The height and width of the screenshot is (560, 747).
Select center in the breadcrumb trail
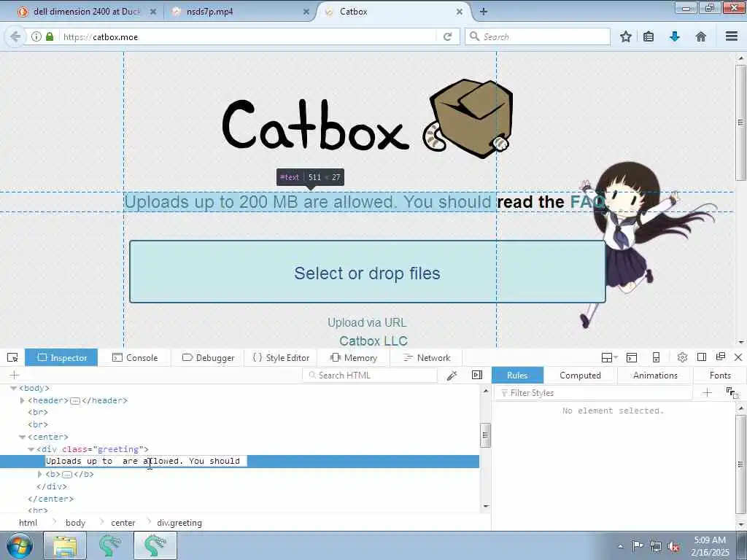[x=123, y=523]
